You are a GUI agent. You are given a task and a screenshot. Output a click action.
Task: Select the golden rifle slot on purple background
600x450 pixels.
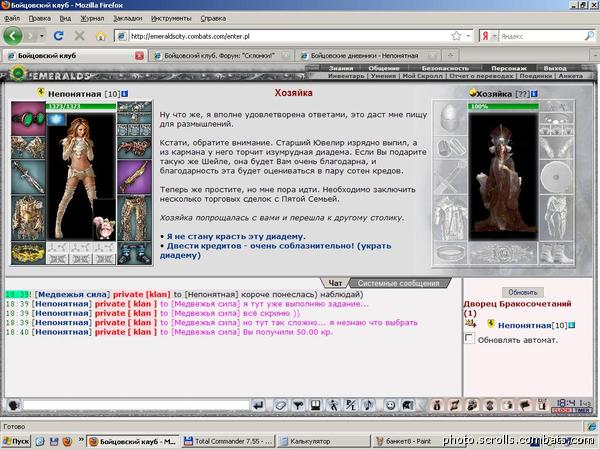tap(134, 177)
